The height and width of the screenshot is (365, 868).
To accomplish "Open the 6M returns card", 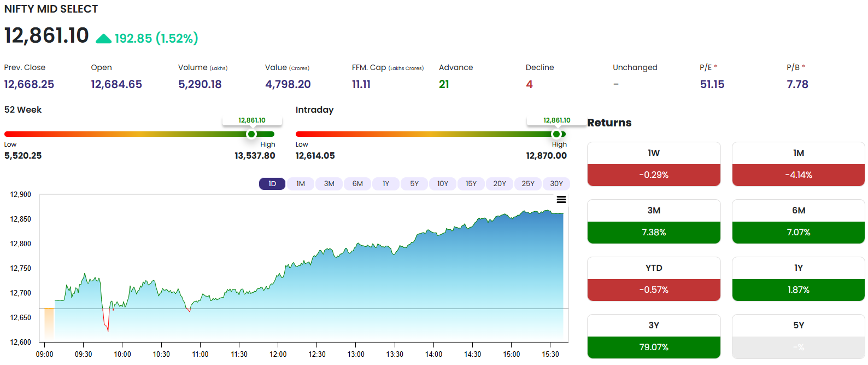I will (x=799, y=222).
